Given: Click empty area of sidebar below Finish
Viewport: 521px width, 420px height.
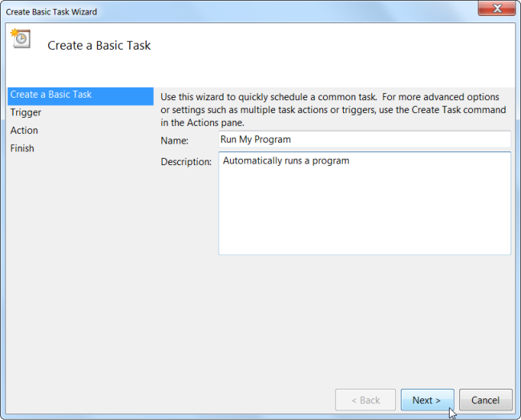Looking at the screenshot, I should coord(79,265).
